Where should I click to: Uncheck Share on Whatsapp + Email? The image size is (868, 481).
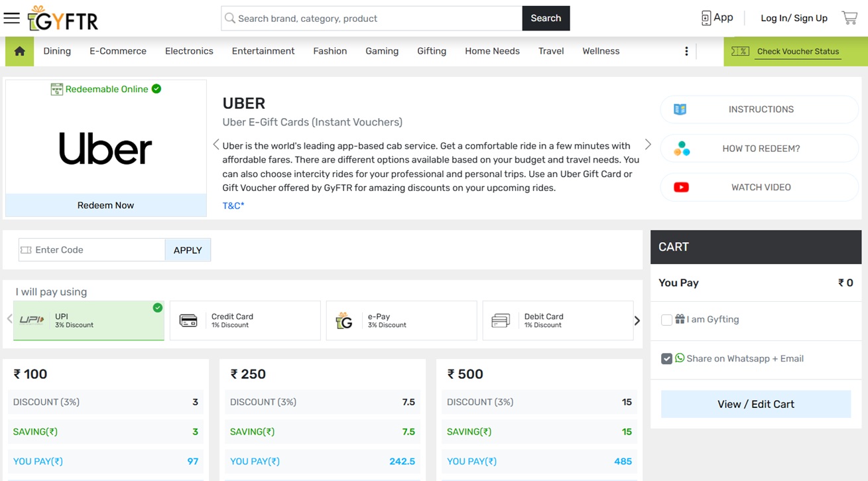click(x=666, y=359)
